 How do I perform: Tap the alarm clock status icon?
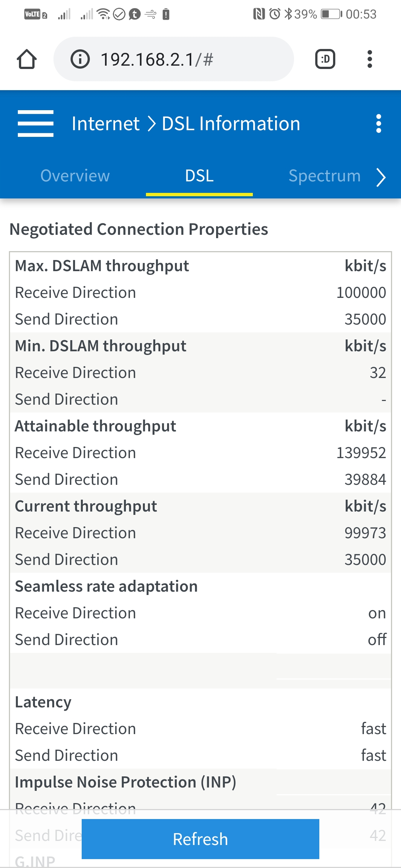(275, 14)
